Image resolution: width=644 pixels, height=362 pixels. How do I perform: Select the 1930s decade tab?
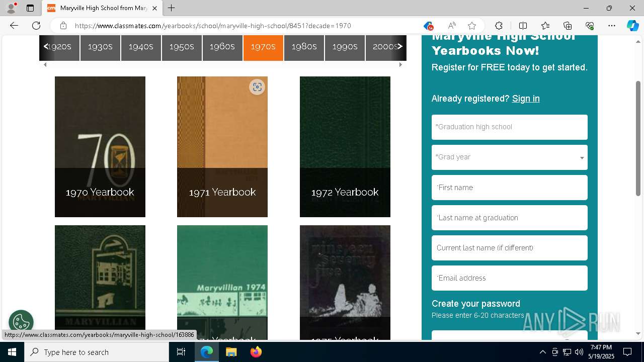coord(100,46)
